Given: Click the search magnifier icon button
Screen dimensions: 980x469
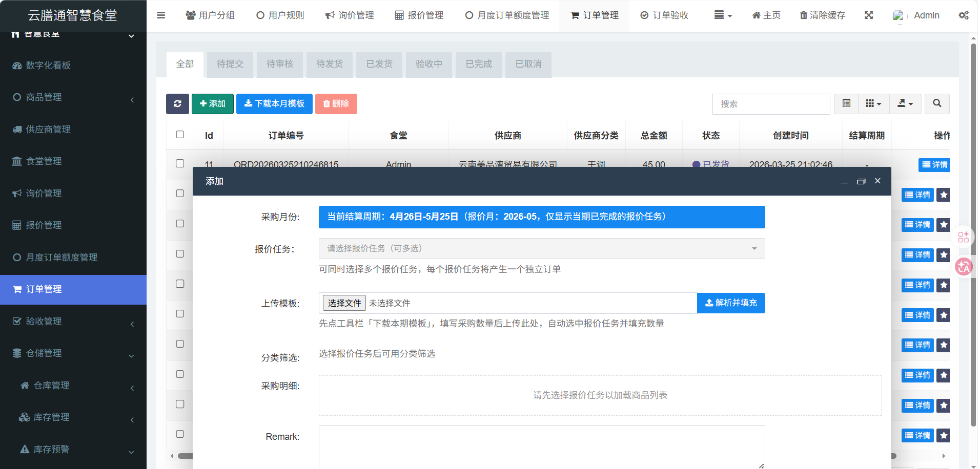Looking at the screenshot, I should click(937, 104).
